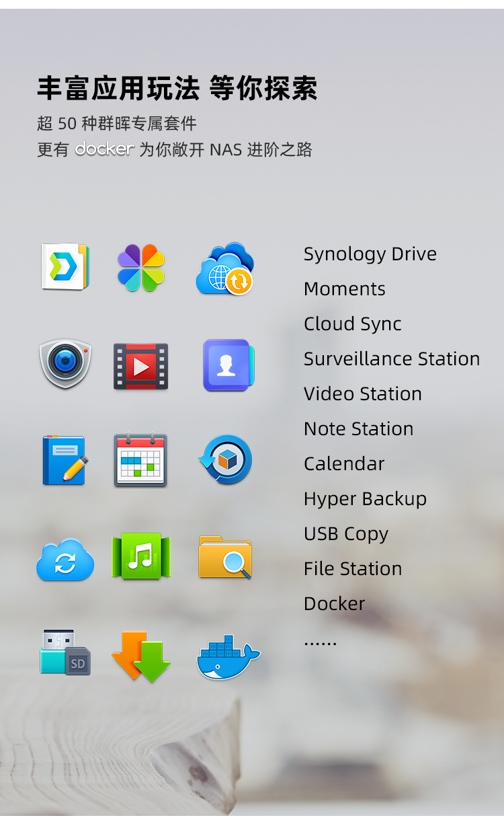Screen dimensions: 504x824
Task: Click the blue cloud sync arrows icon
Action: (x=65, y=559)
